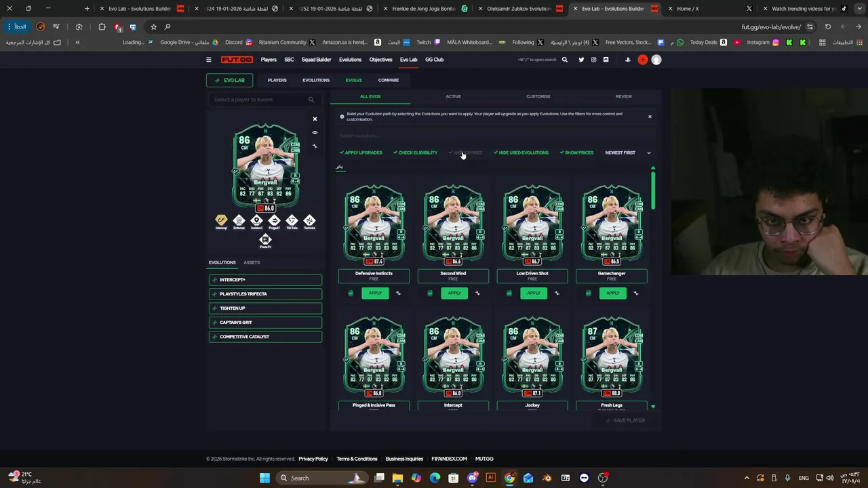Open GG Club in top navigation
Screen dimensions: 868x488
(x=434, y=60)
